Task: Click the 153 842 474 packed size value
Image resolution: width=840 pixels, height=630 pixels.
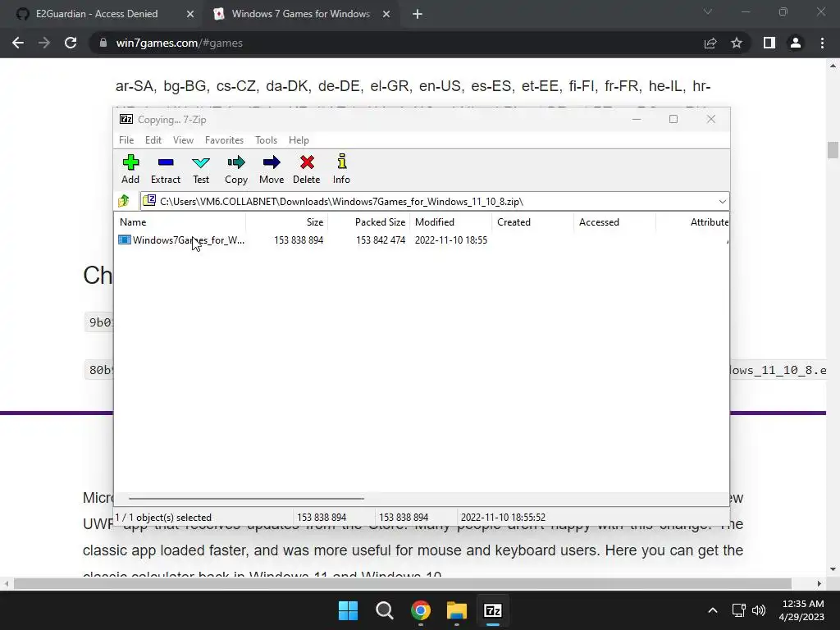Action: click(381, 240)
